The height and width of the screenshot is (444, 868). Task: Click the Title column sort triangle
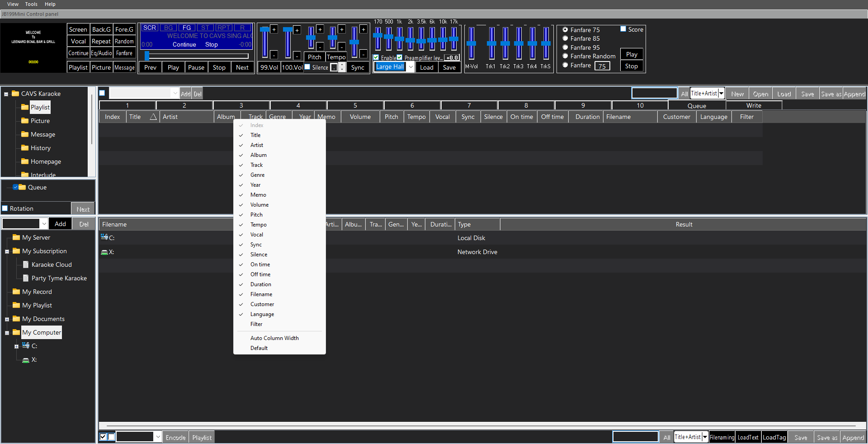153,117
